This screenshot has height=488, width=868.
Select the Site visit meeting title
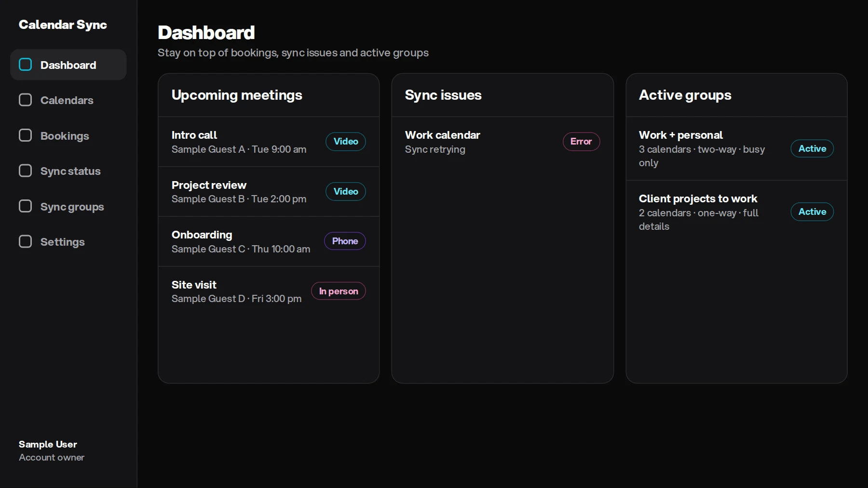point(194,285)
